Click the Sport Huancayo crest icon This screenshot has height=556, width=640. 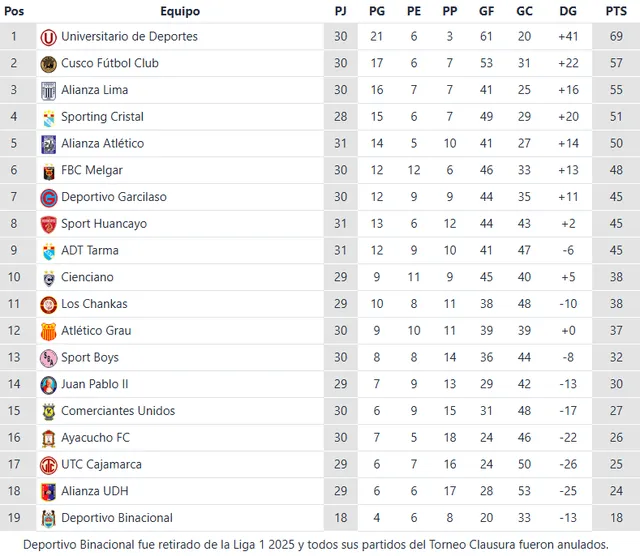tap(48, 224)
